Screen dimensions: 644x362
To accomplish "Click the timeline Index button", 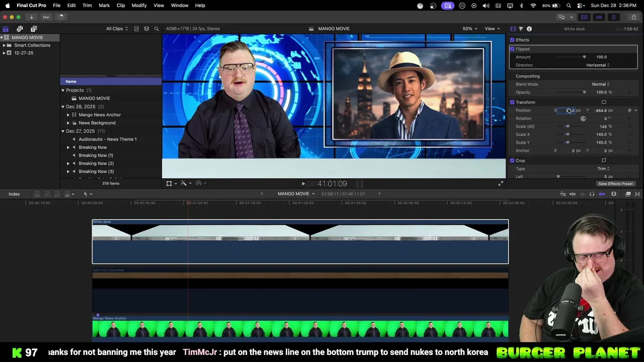I will pos(14,194).
